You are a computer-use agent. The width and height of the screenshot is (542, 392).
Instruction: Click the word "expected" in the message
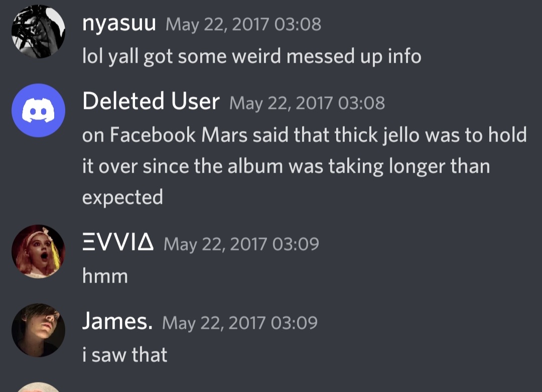pos(122,197)
